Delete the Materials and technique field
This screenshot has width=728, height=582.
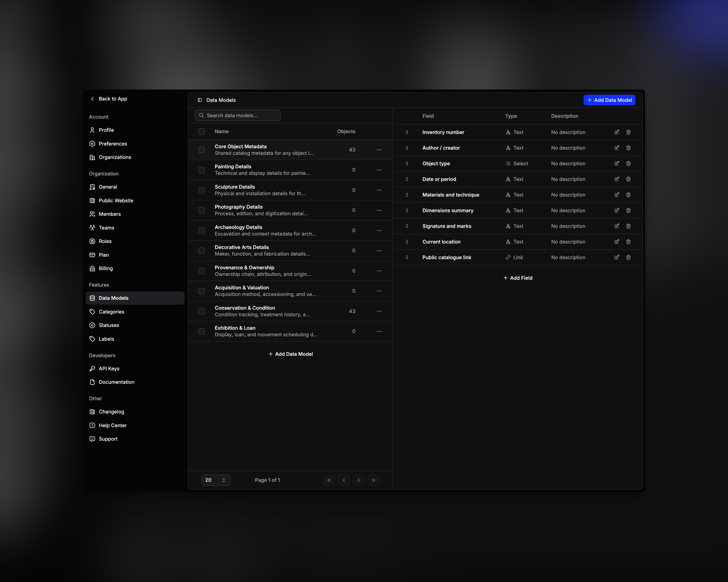pyautogui.click(x=628, y=195)
